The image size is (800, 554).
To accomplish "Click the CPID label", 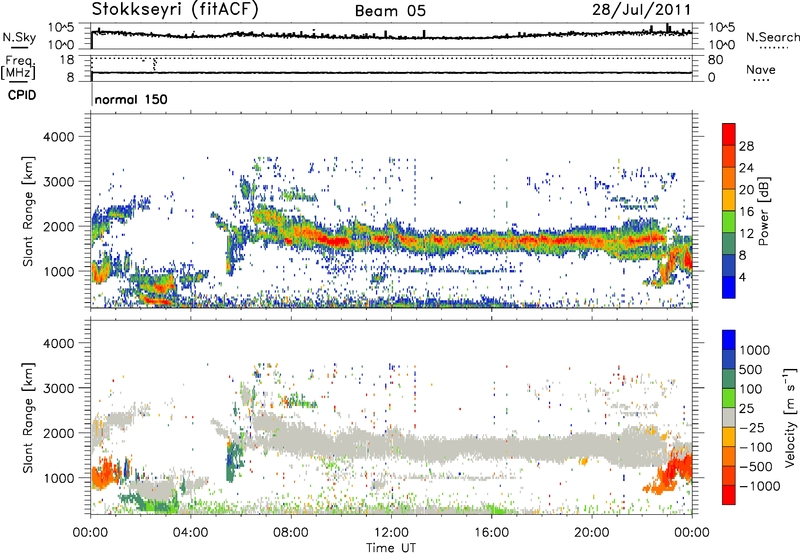I will click(x=22, y=95).
